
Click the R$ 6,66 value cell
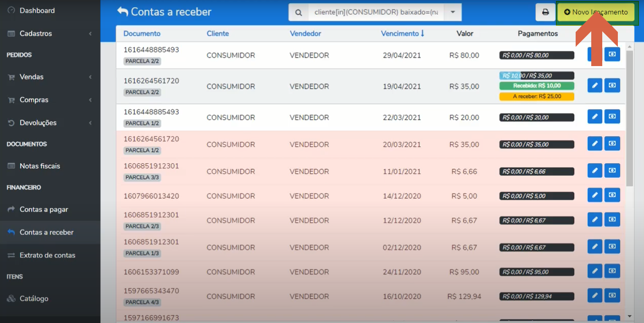[464, 172]
